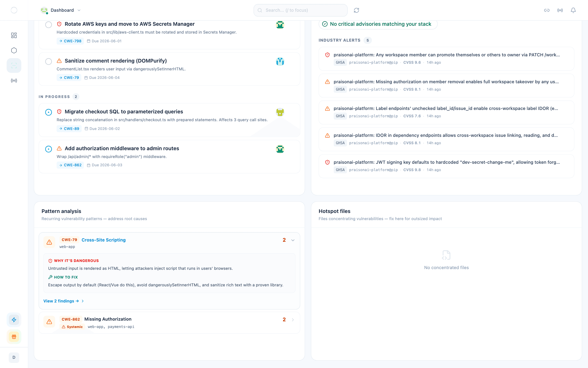Click No critical advisories matching your stack
The width and height of the screenshot is (588, 368).
pyautogui.click(x=378, y=24)
